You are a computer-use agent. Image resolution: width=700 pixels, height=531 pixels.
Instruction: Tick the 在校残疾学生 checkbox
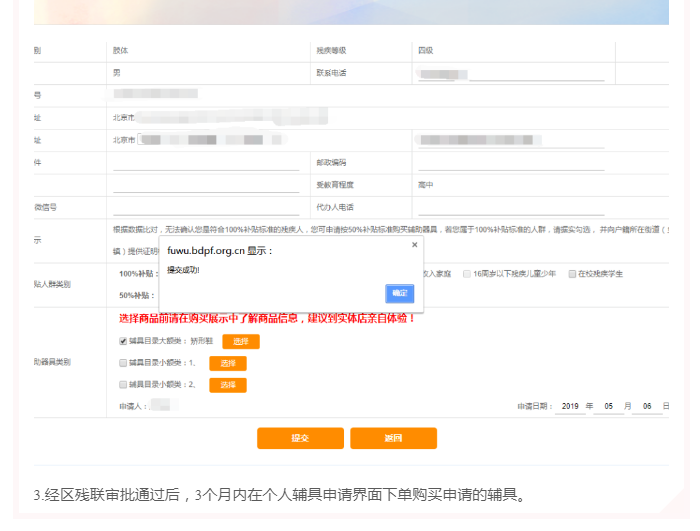(571, 273)
